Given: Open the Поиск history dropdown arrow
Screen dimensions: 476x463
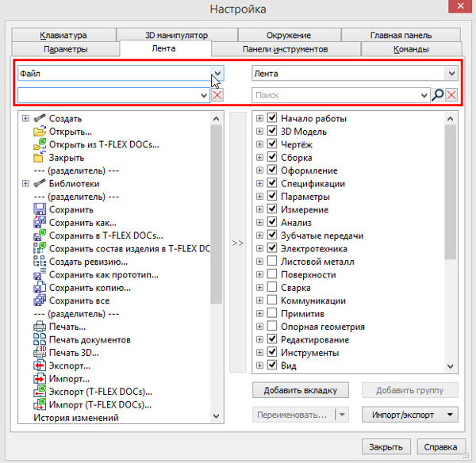Looking at the screenshot, I should 424,95.
